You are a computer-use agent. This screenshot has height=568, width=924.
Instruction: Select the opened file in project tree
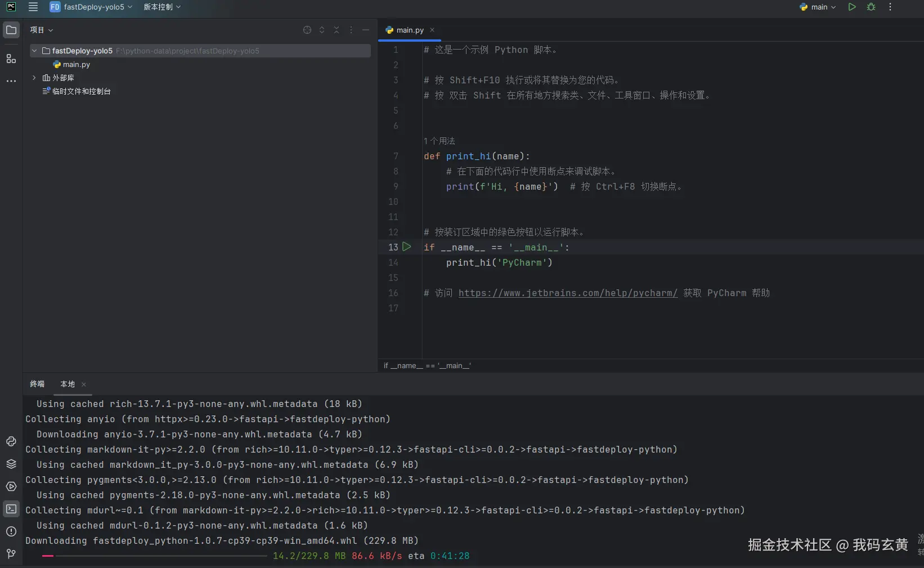pos(307,30)
